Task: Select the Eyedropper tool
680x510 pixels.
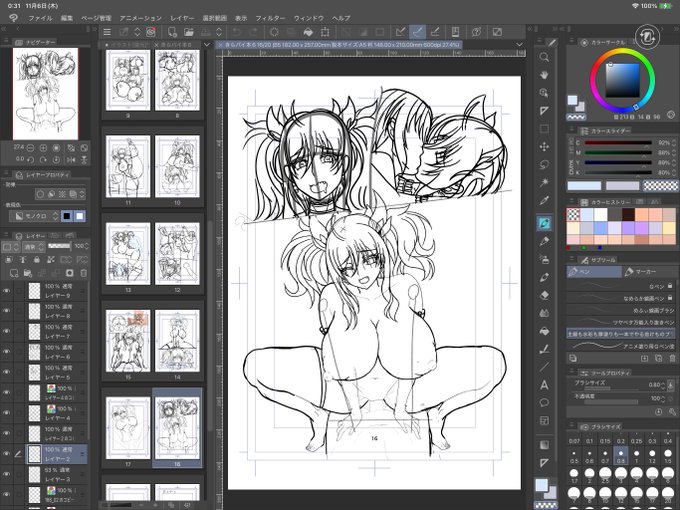Action: click(544, 200)
